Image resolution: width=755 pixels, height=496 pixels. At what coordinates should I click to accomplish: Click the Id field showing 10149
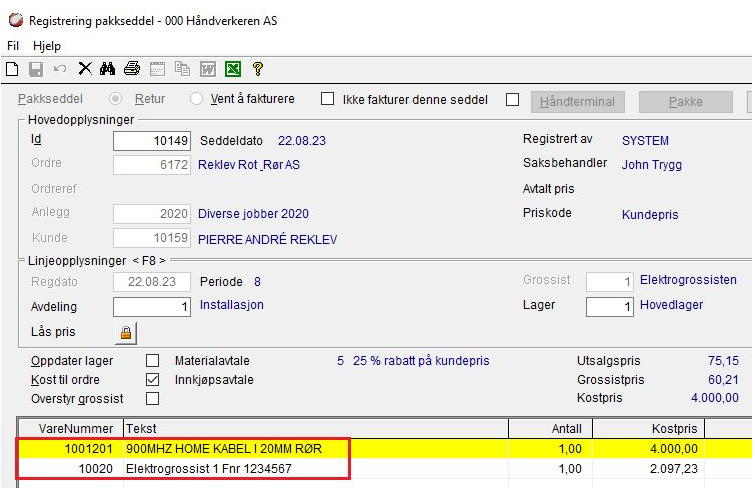[x=152, y=141]
